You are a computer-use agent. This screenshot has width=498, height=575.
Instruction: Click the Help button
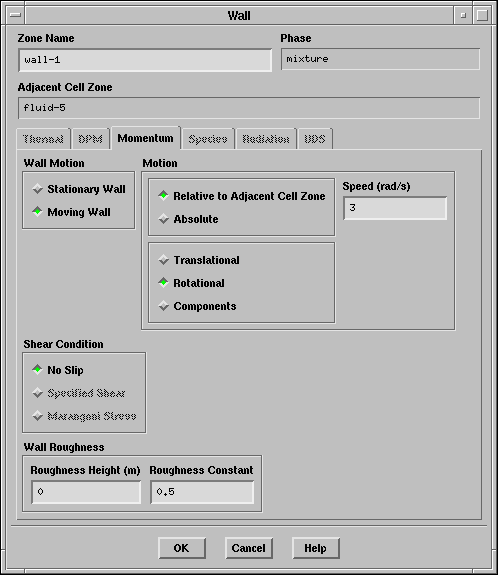tap(316, 548)
